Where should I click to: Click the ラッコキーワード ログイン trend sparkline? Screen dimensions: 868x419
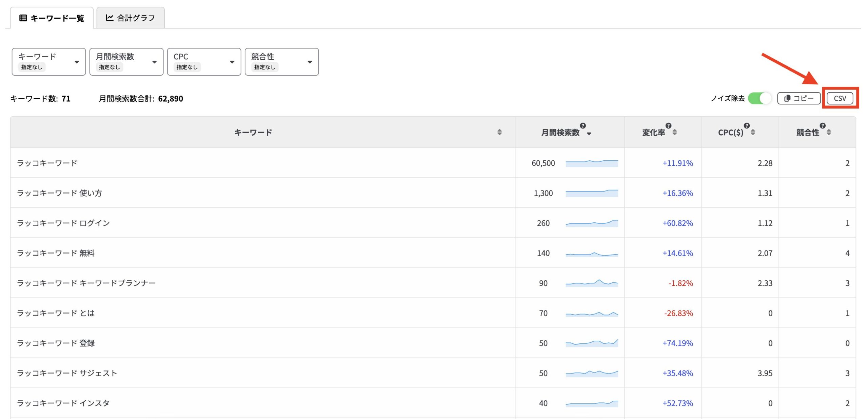[592, 223]
